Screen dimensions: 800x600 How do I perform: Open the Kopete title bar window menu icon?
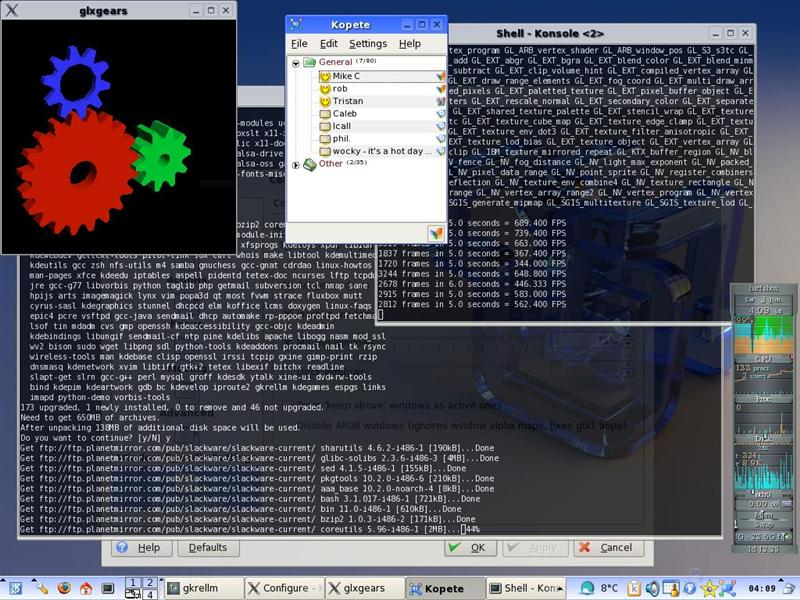(x=296, y=24)
